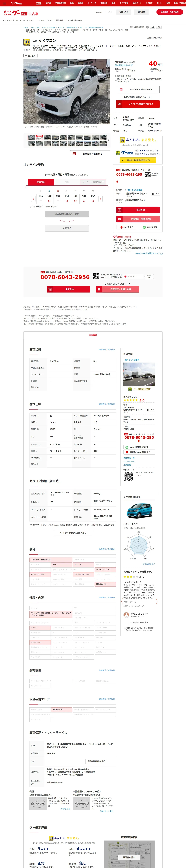Screen dimensions: 186x868
Task: Click dealership photo of さくら自動車
Action: 139,374
